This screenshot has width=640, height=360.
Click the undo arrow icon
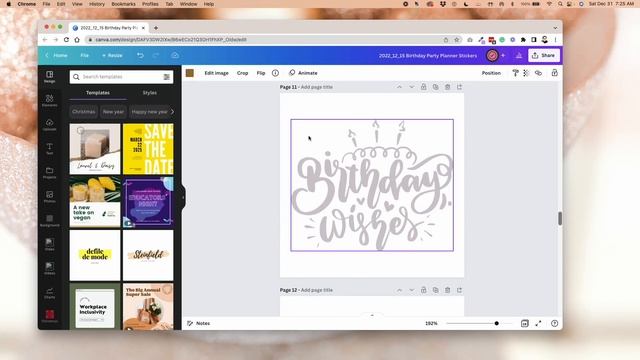click(x=140, y=56)
